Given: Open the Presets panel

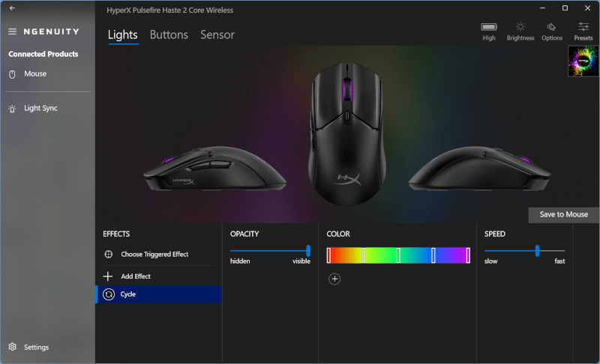Looking at the screenshot, I should [x=583, y=31].
